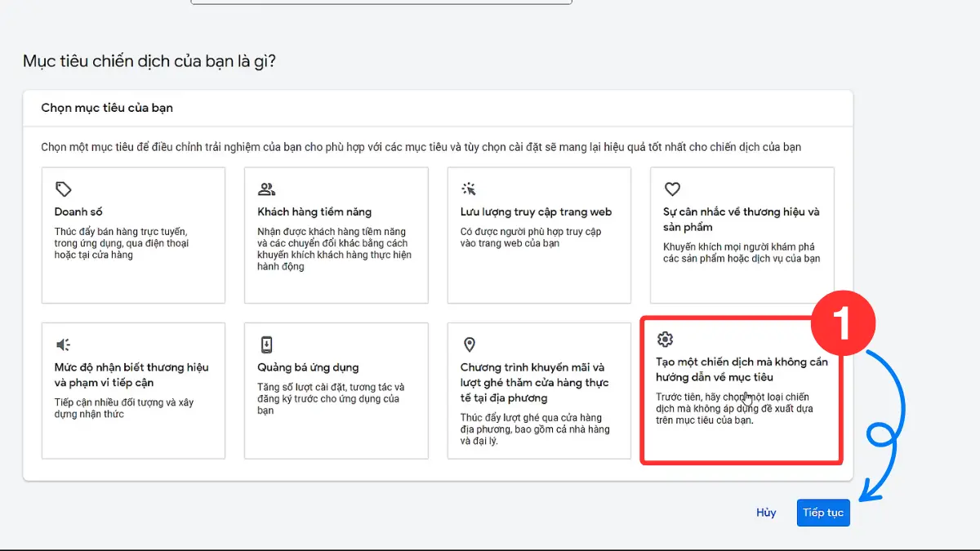Click the location pin icon for store visits
Image resolution: width=980 pixels, height=551 pixels.
[469, 344]
